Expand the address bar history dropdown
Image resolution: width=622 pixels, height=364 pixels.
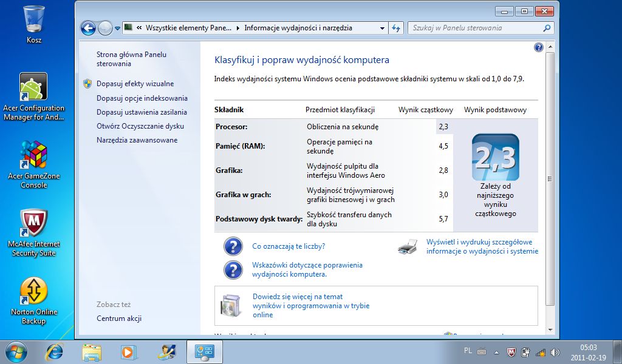click(x=382, y=28)
